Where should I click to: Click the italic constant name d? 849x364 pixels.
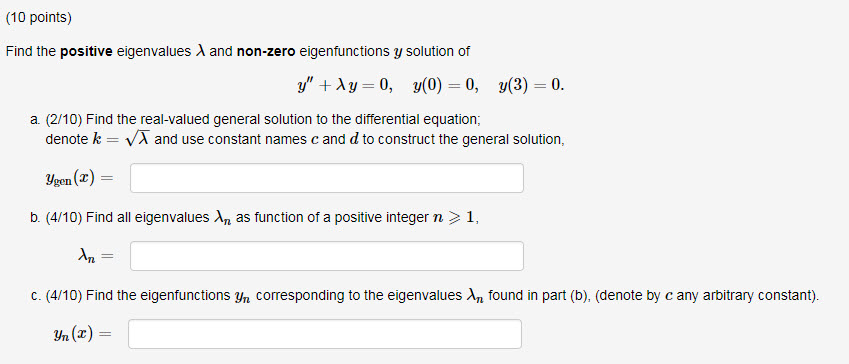point(354,139)
